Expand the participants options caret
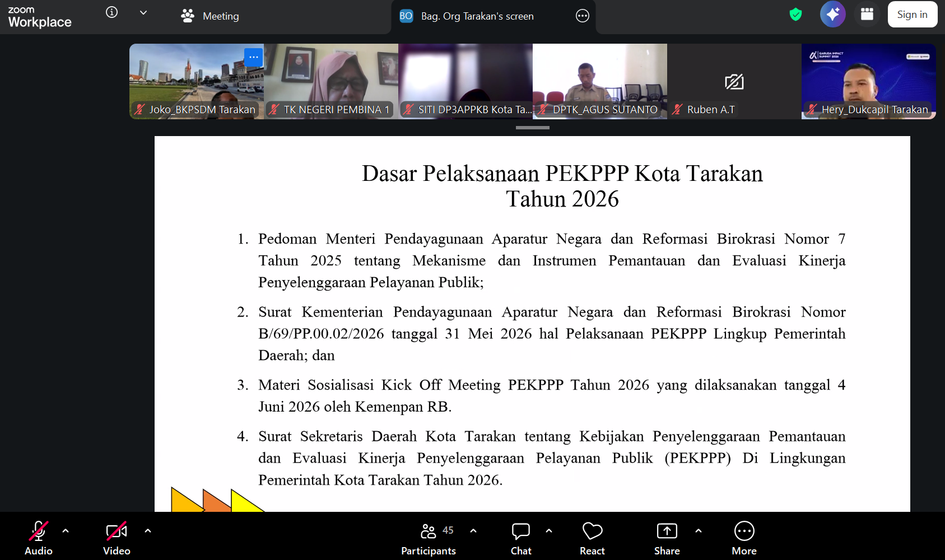945x560 pixels. pos(473,530)
